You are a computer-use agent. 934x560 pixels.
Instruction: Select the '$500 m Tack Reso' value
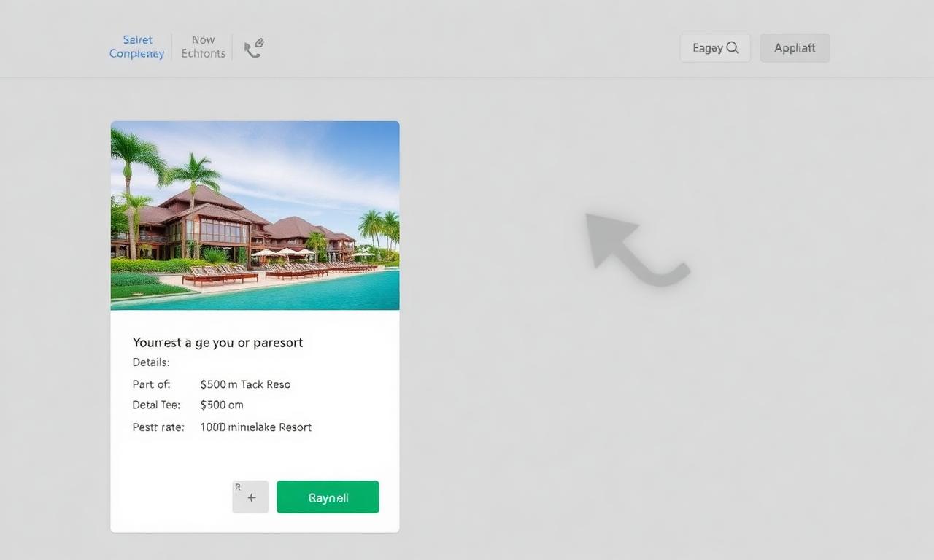coord(245,384)
